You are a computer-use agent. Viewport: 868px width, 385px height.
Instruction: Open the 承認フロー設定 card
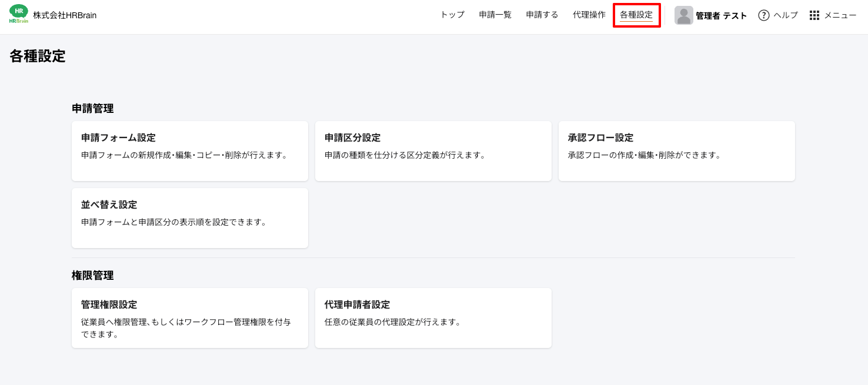click(x=676, y=151)
